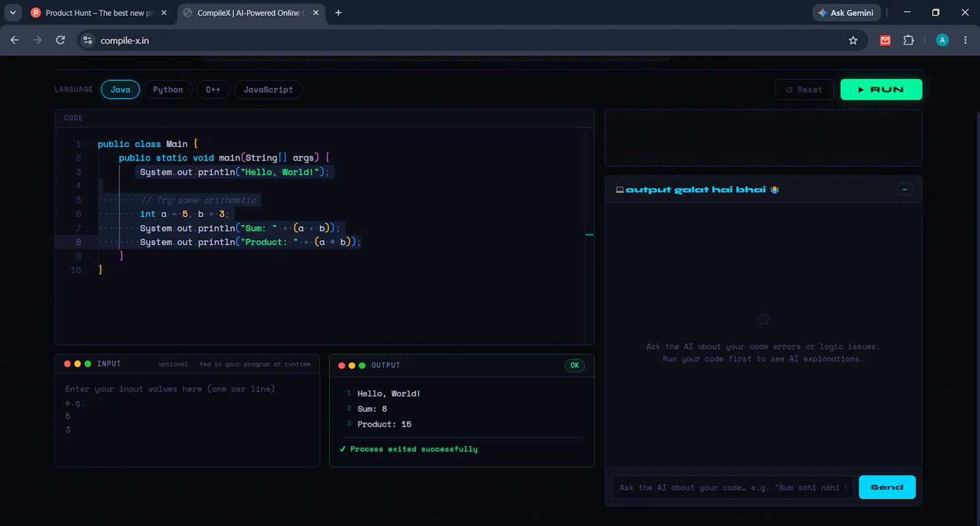Screen dimensions: 980x526
Task: Click the address bar URL compile-x.in
Action: click(125, 40)
